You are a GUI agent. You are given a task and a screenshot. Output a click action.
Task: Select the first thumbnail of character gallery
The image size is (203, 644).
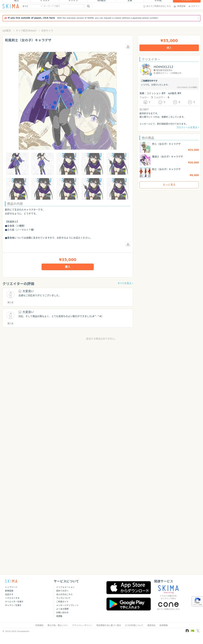(18, 164)
